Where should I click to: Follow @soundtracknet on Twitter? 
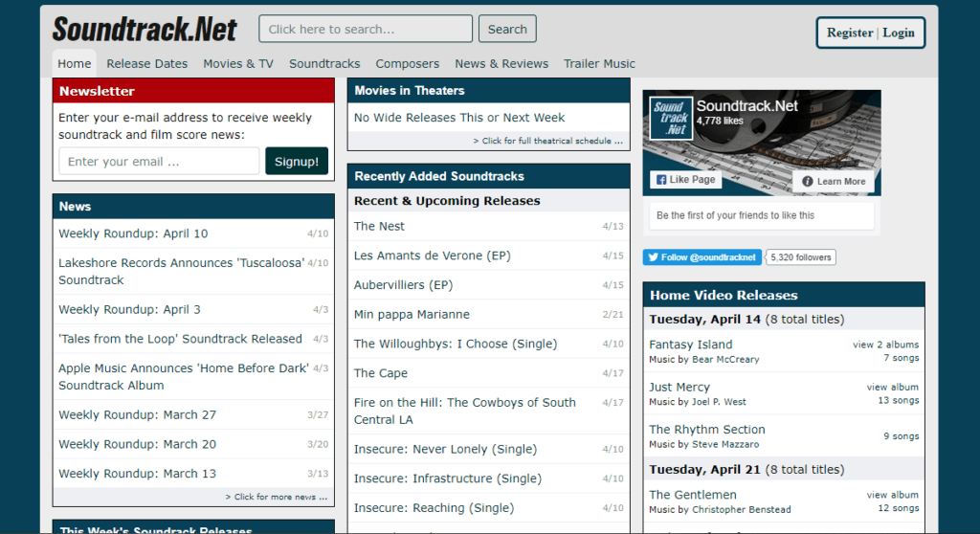coord(702,257)
